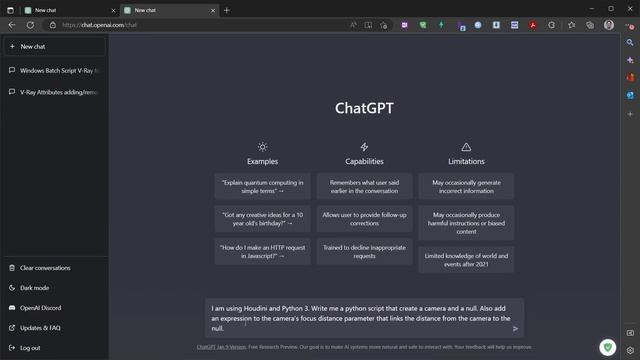Click the Capabilities lightning bolt icon
The image size is (640, 360).
pos(364,147)
